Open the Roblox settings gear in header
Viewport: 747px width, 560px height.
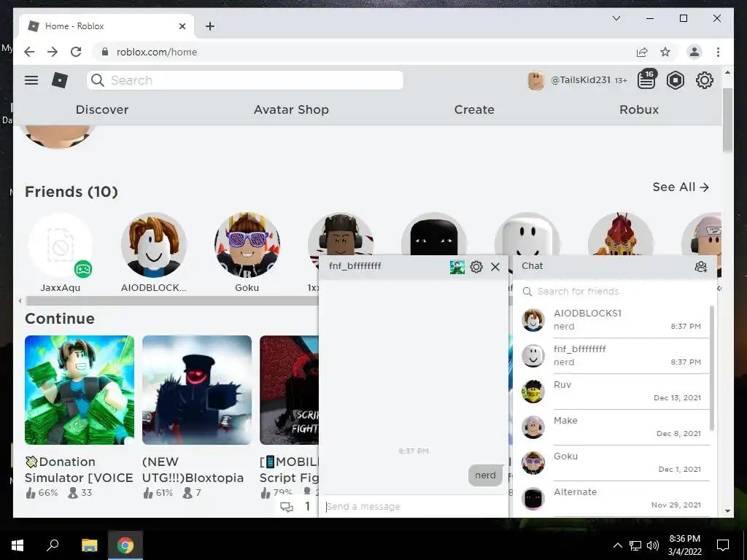704,80
